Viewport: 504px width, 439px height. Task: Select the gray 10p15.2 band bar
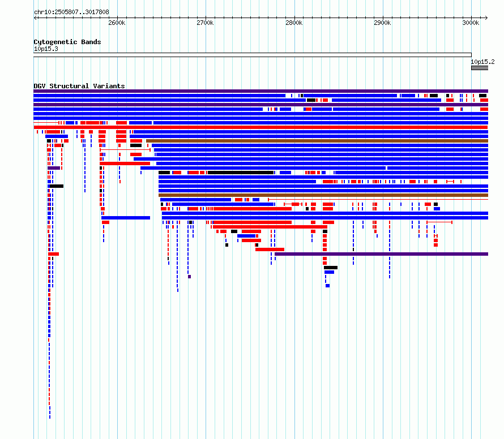tap(480, 68)
